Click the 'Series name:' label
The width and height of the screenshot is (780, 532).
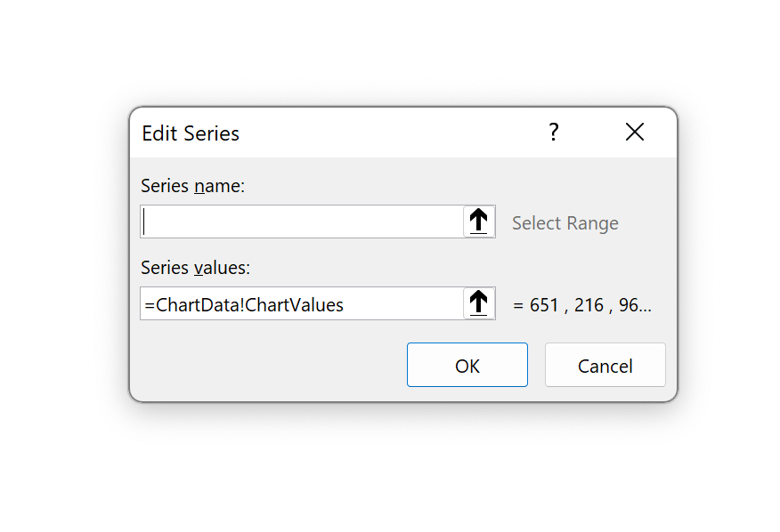[192, 186]
